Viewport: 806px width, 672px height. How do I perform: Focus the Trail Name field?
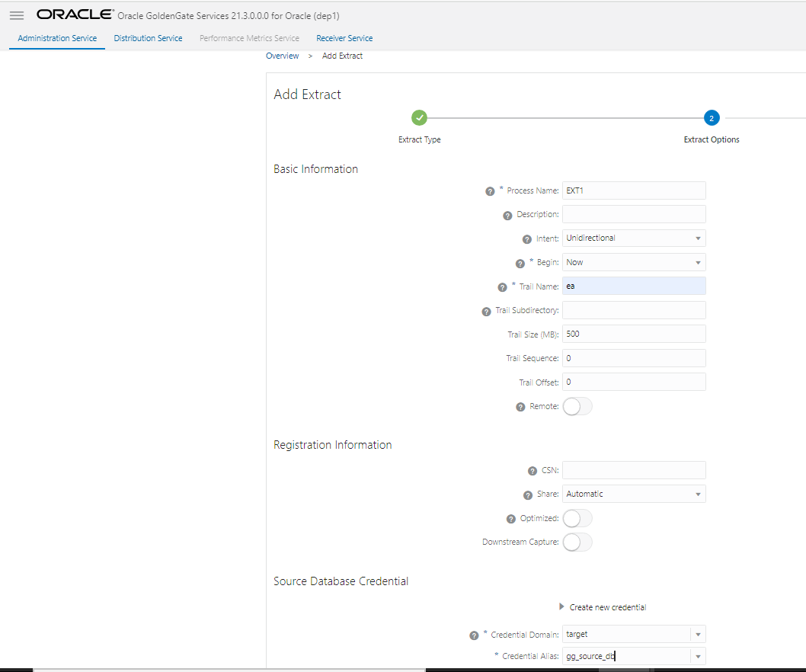coord(634,286)
